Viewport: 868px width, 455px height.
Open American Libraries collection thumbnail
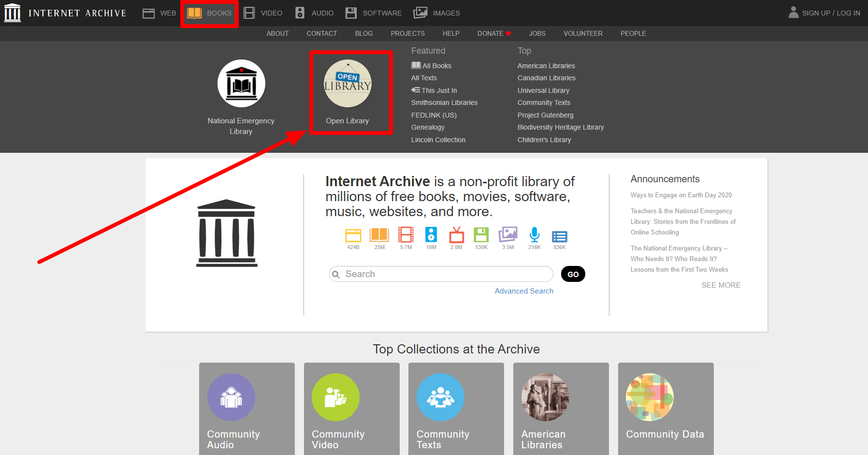click(545, 397)
